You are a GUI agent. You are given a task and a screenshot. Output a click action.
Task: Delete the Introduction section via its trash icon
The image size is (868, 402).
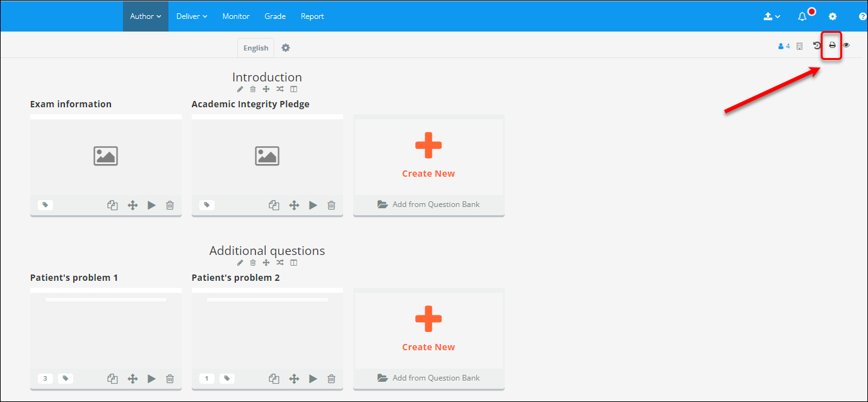coord(253,89)
